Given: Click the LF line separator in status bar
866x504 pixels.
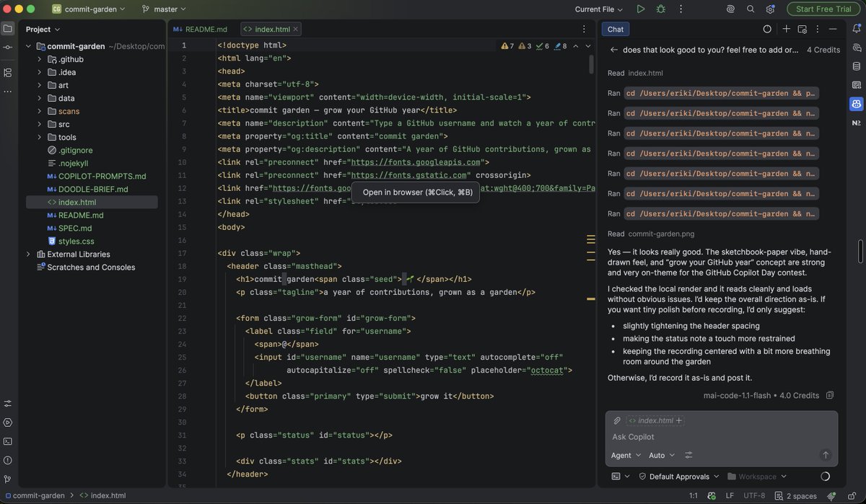Looking at the screenshot, I should click(x=730, y=495).
